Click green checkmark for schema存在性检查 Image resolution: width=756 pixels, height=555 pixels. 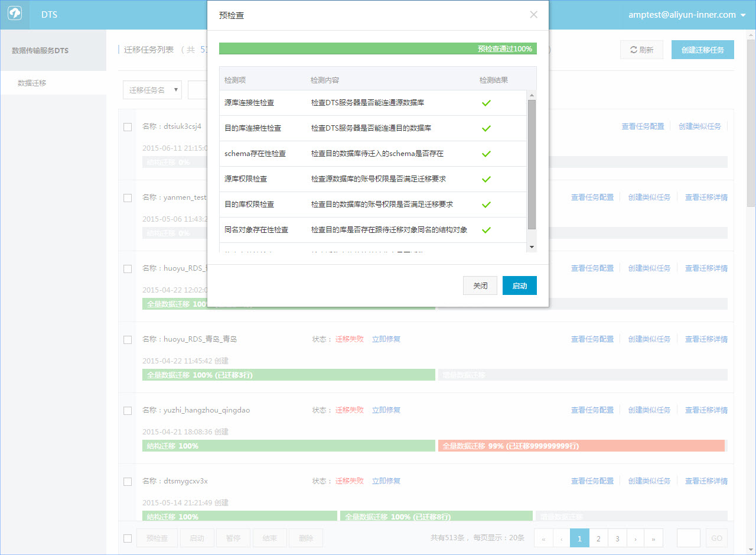pos(486,154)
